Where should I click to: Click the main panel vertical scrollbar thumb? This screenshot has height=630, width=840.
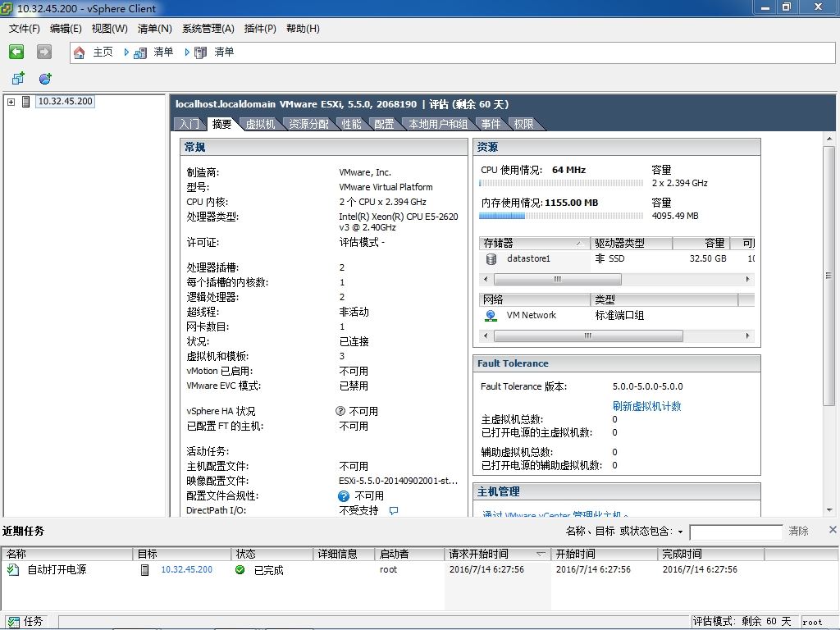(x=829, y=276)
